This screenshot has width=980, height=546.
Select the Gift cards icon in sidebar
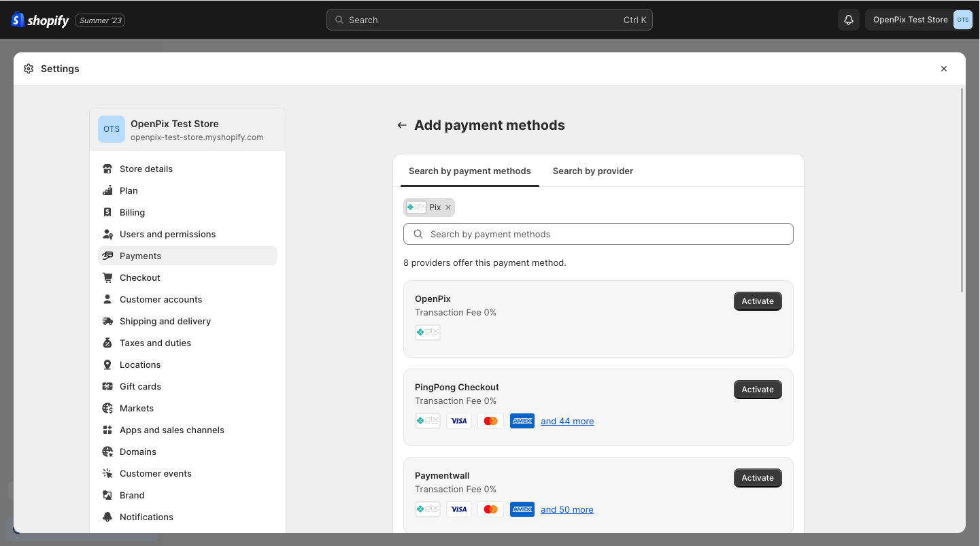click(107, 386)
